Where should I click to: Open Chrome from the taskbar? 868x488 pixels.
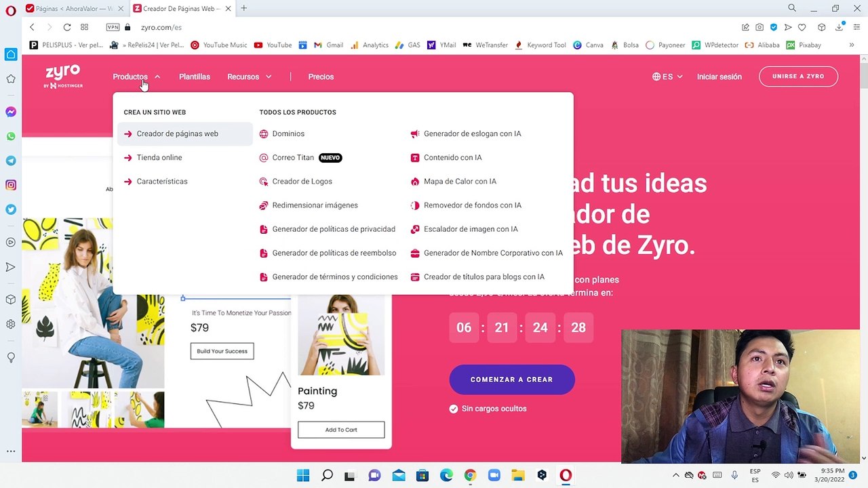coord(470,475)
